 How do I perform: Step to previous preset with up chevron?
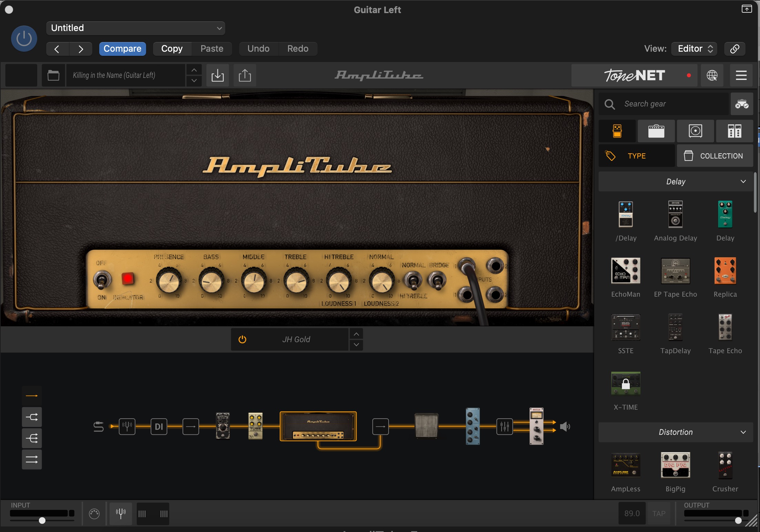194,70
